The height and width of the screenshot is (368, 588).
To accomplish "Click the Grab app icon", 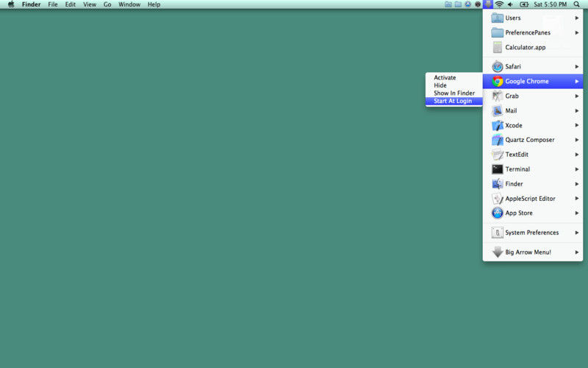I will click(x=498, y=96).
